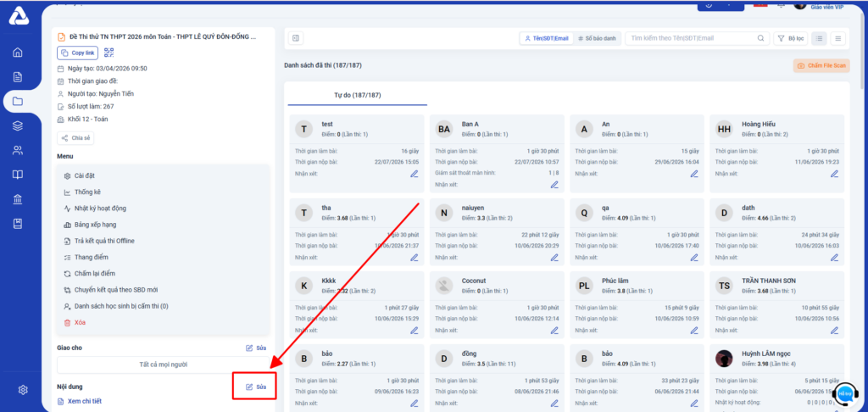The height and width of the screenshot is (412, 868).
Task: Click the Số lượt làm: 267 text
Action: (x=91, y=106)
